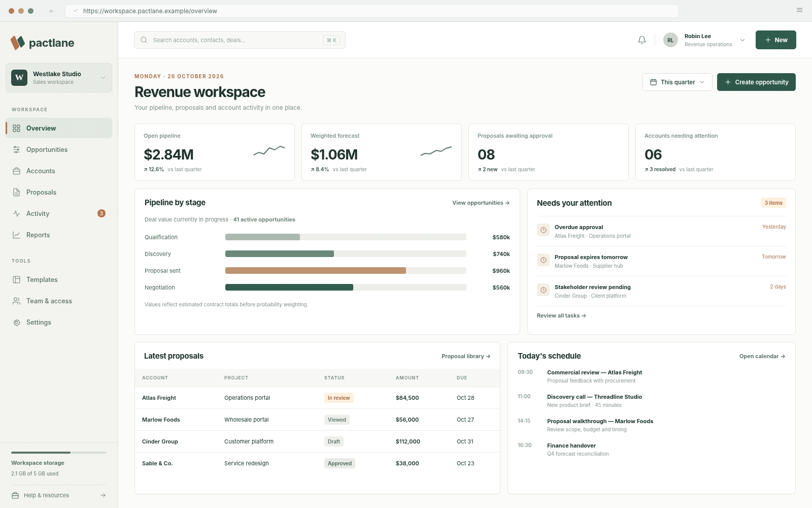Viewport: 812px width, 508px height.
Task: Click the Workspace storage progress bar
Action: (x=59, y=452)
